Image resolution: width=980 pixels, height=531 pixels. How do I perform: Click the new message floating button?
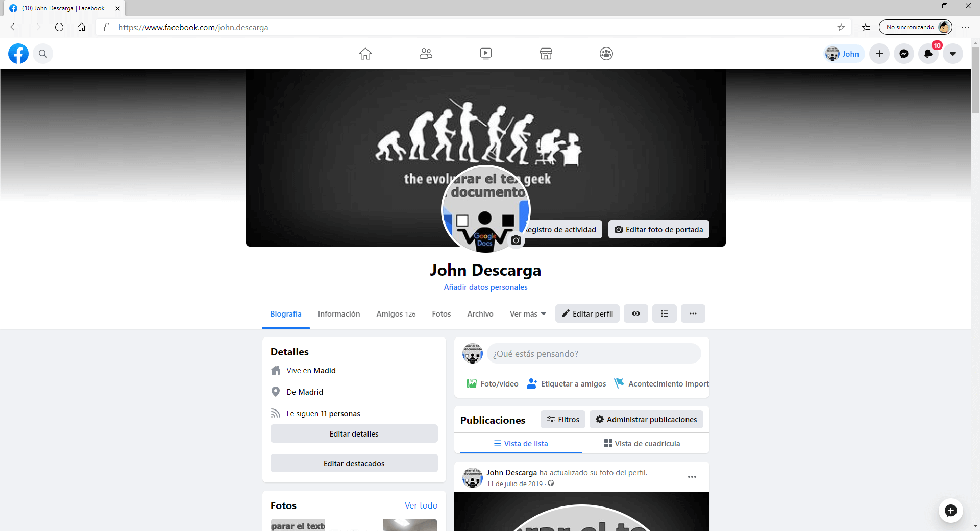click(x=951, y=511)
